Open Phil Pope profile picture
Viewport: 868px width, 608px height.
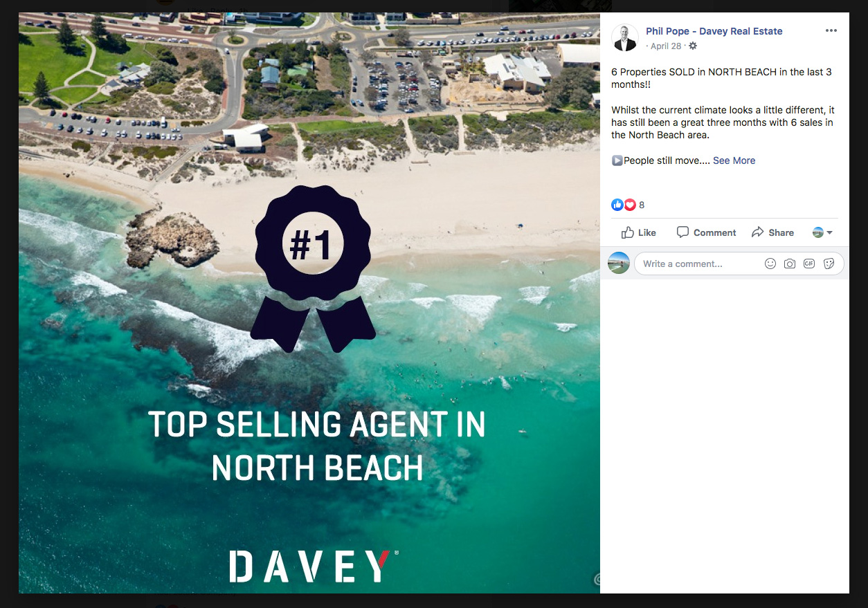pos(625,38)
